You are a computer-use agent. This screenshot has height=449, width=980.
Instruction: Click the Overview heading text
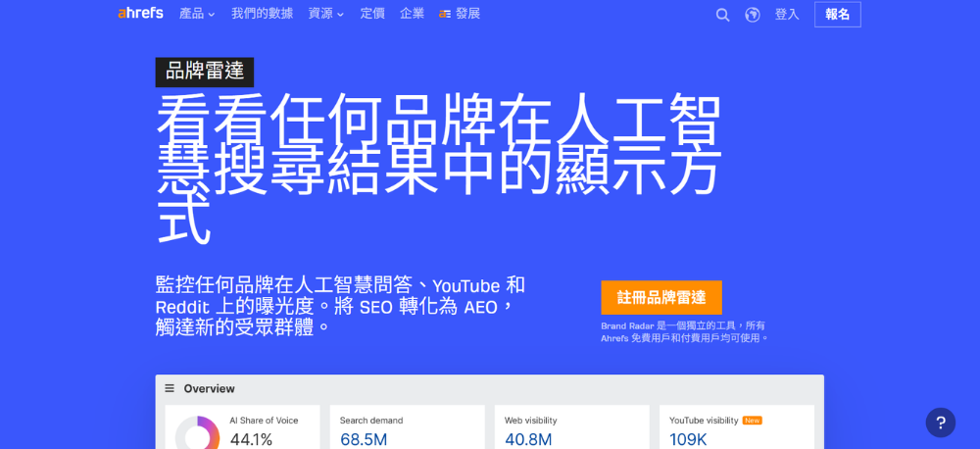pyautogui.click(x=210, y=388)
